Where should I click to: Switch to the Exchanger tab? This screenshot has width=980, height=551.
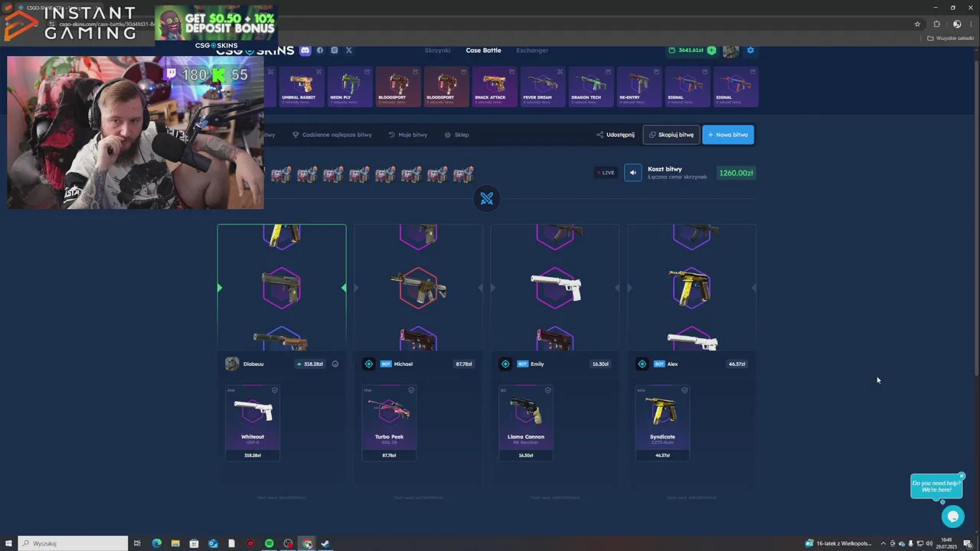tap(532, 51)
